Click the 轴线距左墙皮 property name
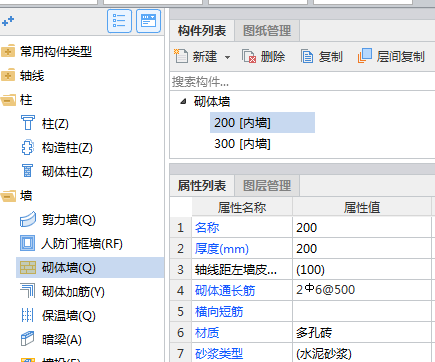This screenshot has height=362, width=435. [x=236, y=270]
